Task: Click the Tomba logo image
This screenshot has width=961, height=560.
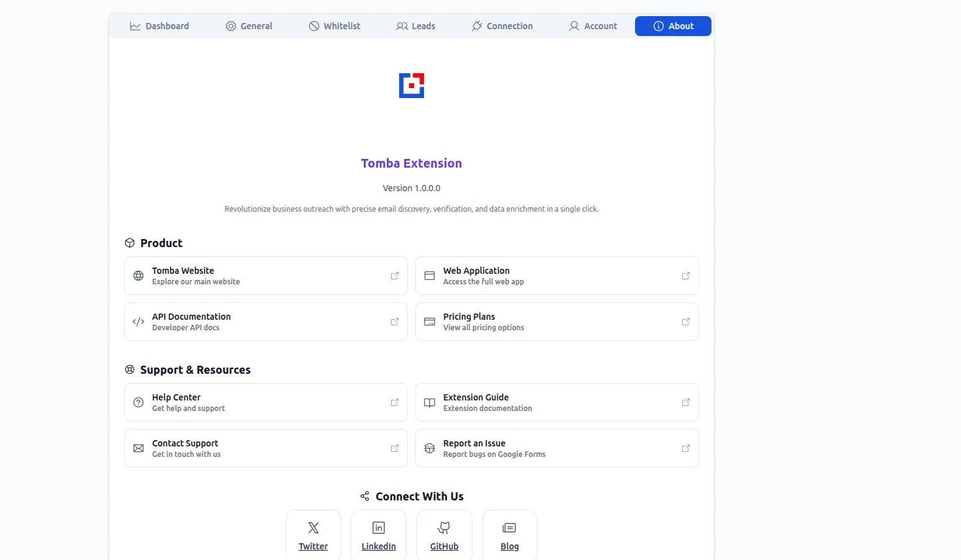Action: coord(412,86)
